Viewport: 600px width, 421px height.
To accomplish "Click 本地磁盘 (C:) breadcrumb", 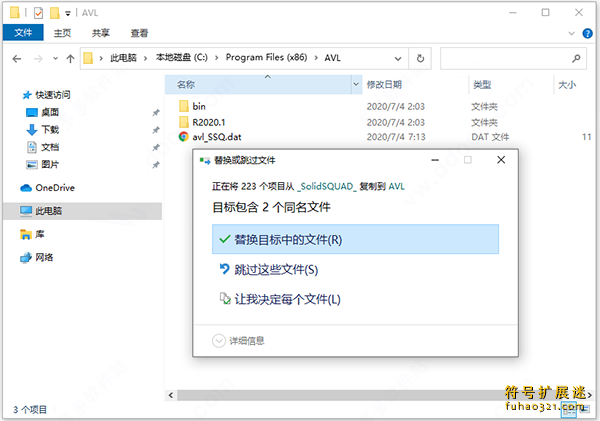I will pyautogui.click(x=182, y=57).
